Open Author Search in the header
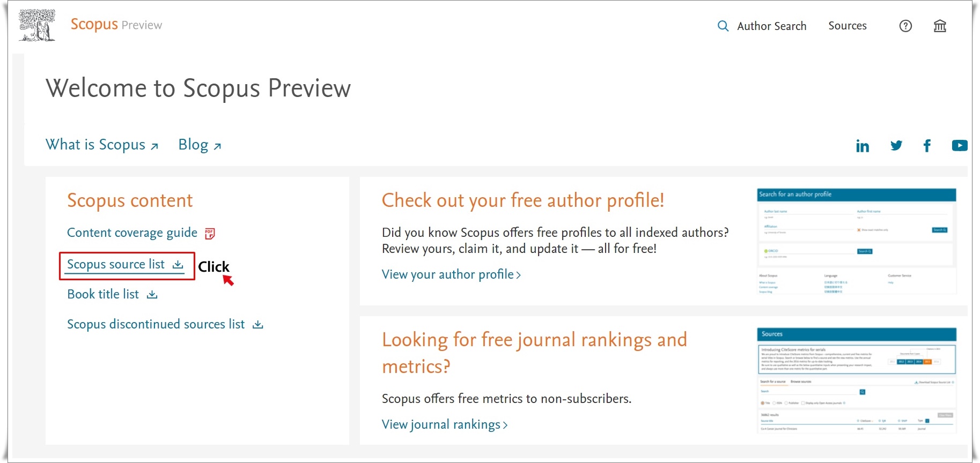The width and height of the screenshot is (980, 463). click(x=771, y=26)
